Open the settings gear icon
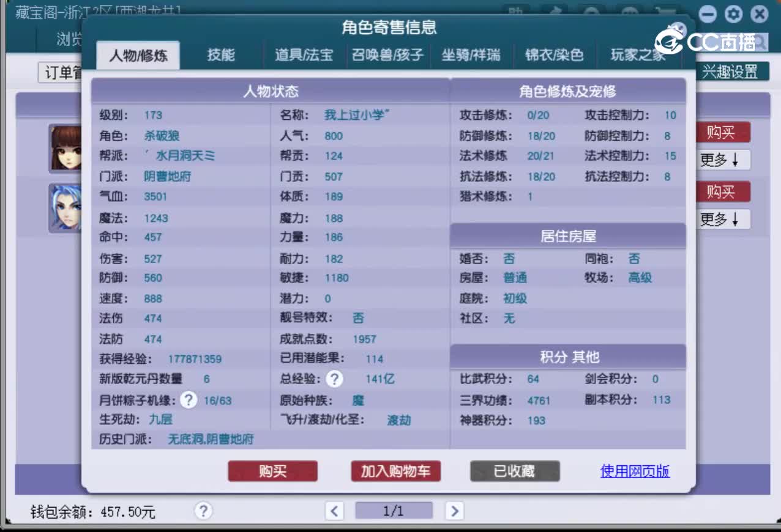Image resolution: width=781 pixels, height=532 pixels. click(x=733, y=13)
